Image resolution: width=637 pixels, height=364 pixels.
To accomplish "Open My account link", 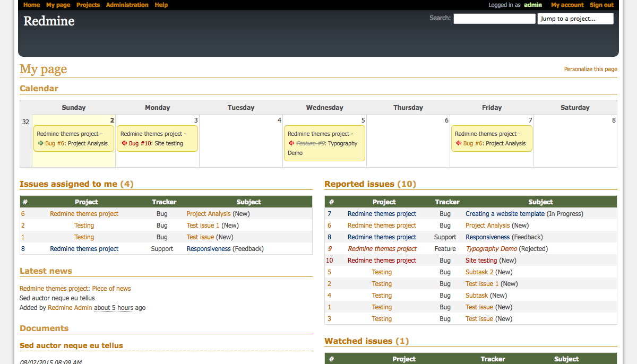I will 567,5.
